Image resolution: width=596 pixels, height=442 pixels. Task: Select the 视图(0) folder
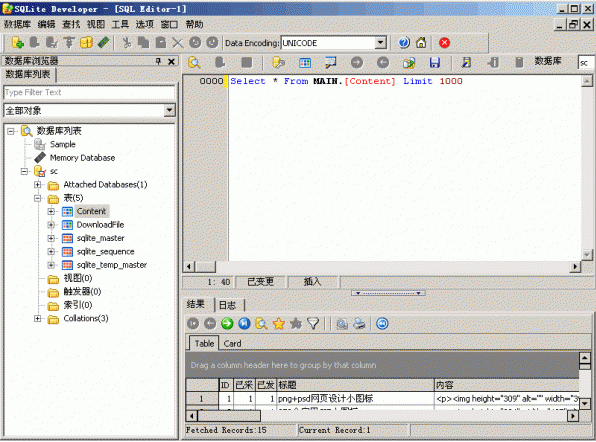pyautogui.click(x=78, y=278)
